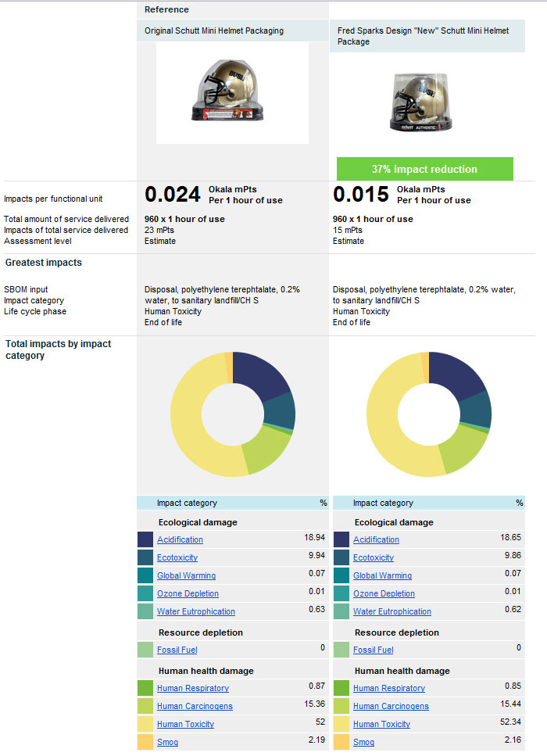
Task: Select the '15 mPts' total impact value
Action: tap(348, 230)
